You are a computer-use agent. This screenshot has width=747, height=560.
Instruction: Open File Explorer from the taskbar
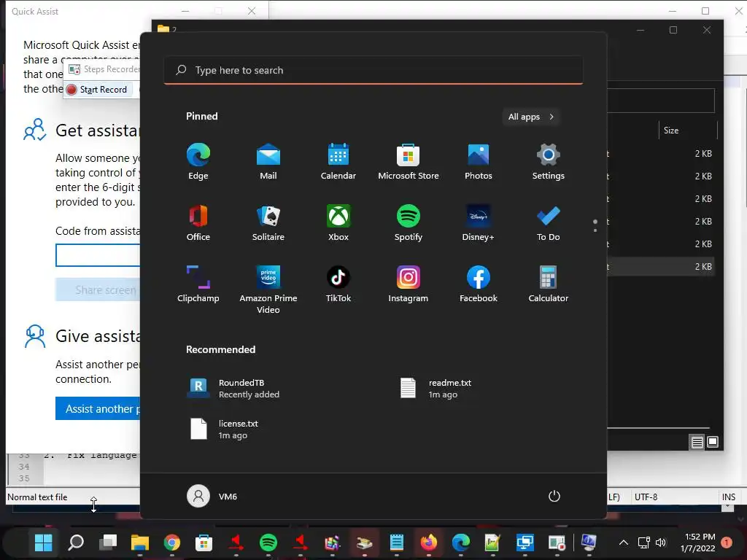click(x=140, y=542)
